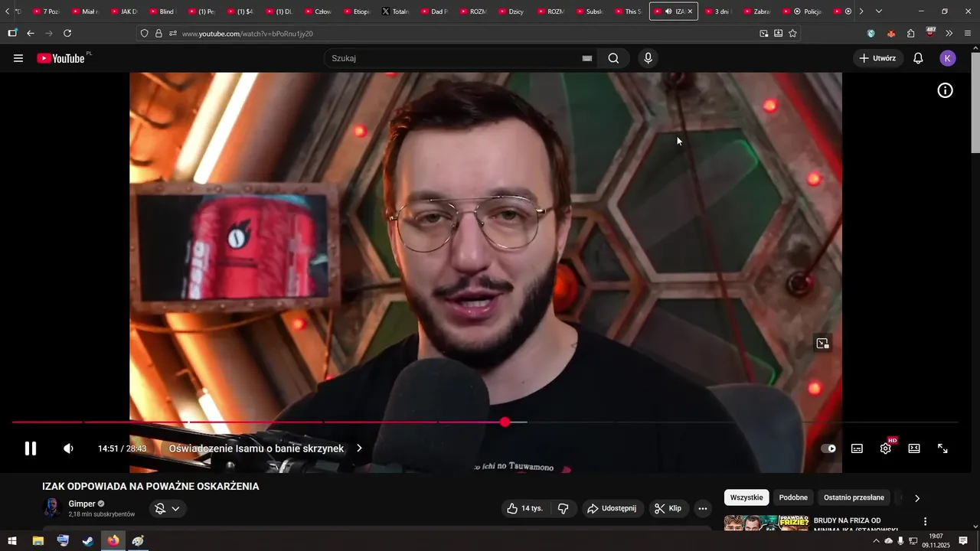Open browser extensions puzzle icon
This screenshot has width=980, height=551.
pyautogui.click(x=910, y=34)
